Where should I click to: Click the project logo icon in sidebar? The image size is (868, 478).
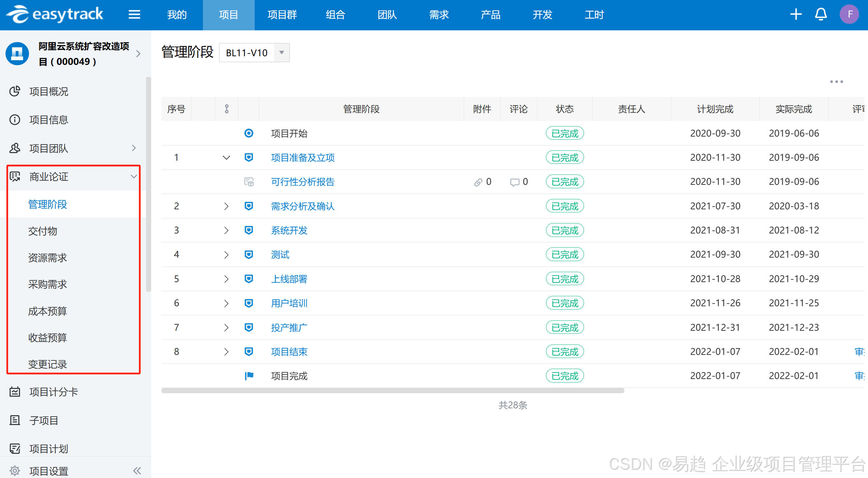click(x=17, y=53)
